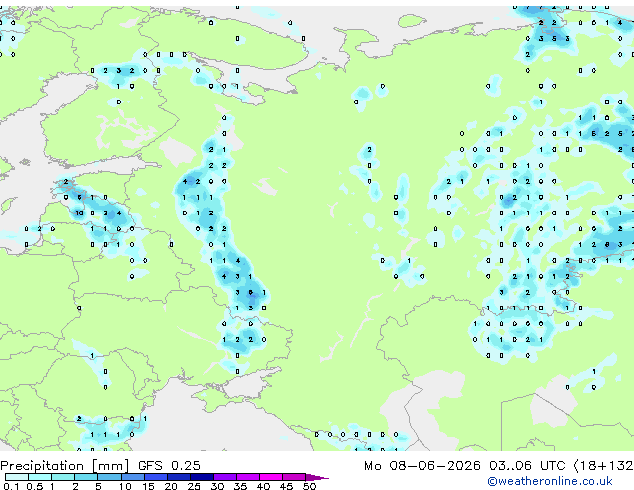Select the legend scale label '15'

148,486
